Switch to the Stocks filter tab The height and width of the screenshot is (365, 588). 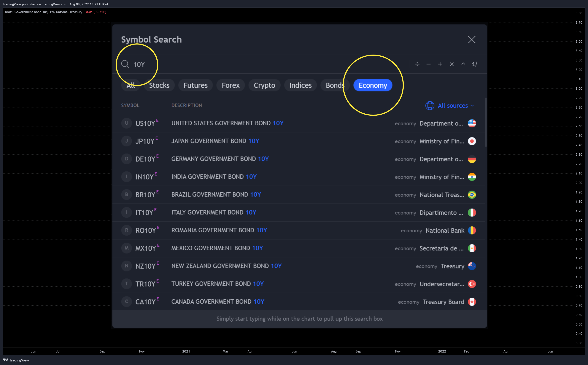click(159, 85)
